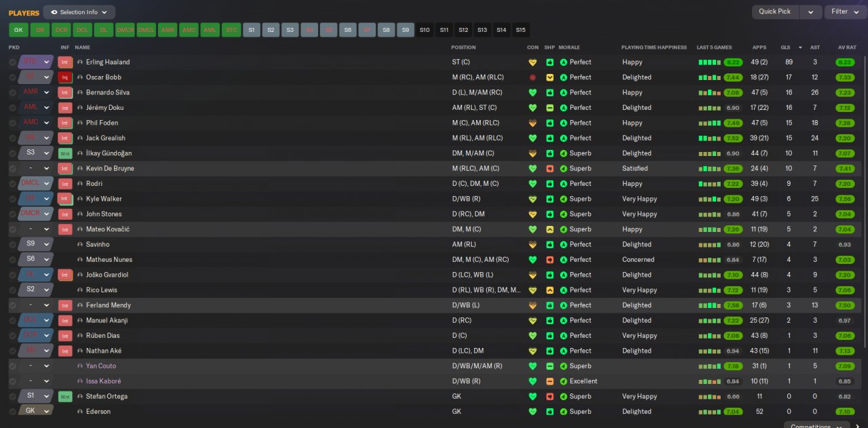
Task: Click Jérémy Doku's match sharpness icon
Action: 550,108
